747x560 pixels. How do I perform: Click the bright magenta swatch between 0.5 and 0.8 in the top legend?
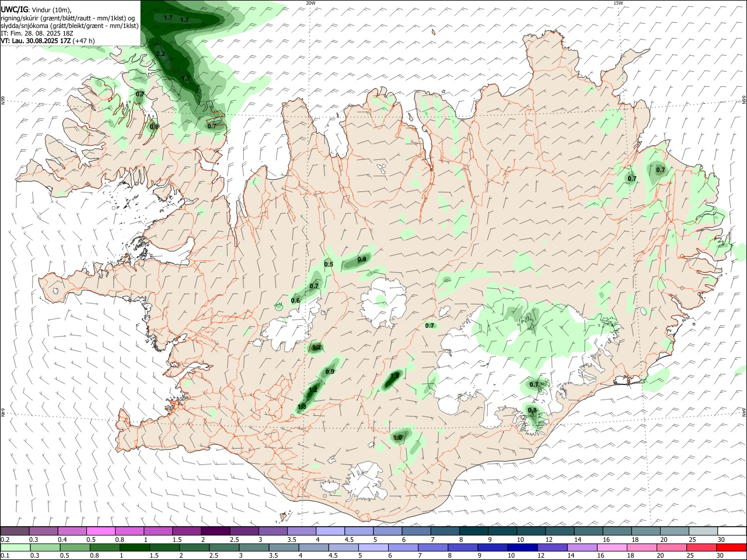(x=100, y=531)
